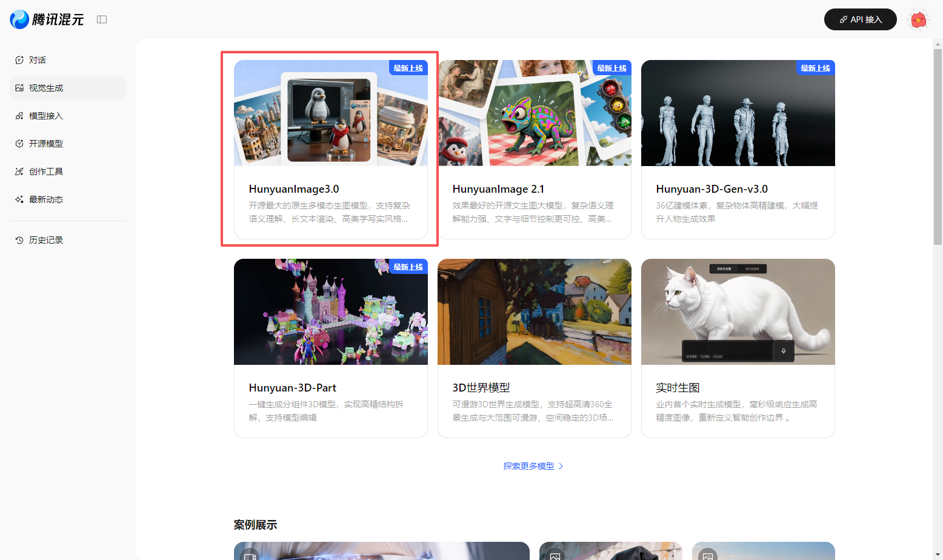Click the image icon on third showcase card
Screen dimensions: 943x560
(708, 555)
